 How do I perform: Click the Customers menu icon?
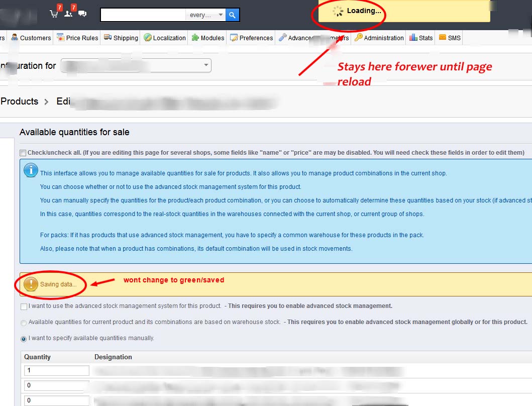pyautogui.click(x=15, y=37)
